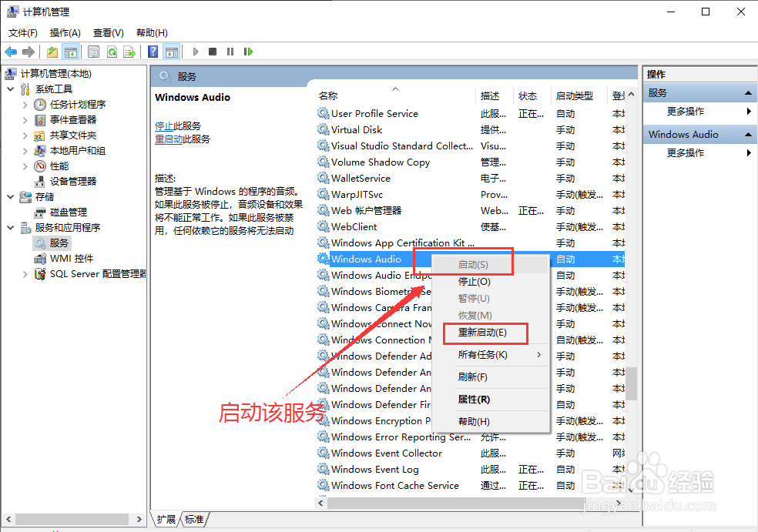Expand the SQL Server 配置管理器 node
Image resolution: width=758 pixels, height=532 pixels.
(x=25, y=274)
